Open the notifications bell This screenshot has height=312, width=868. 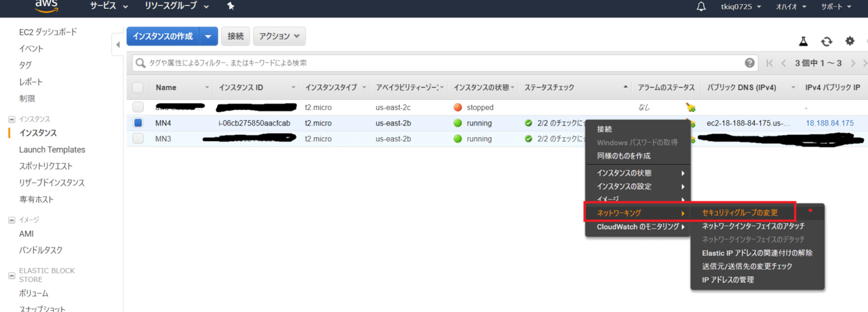coord(701,7)
